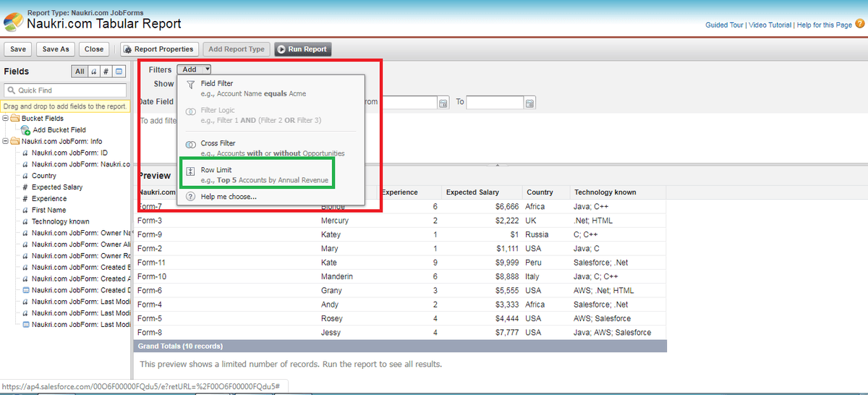Open the To date calendar picker
The image size is (868, 395).
click(x=529, y=103)
